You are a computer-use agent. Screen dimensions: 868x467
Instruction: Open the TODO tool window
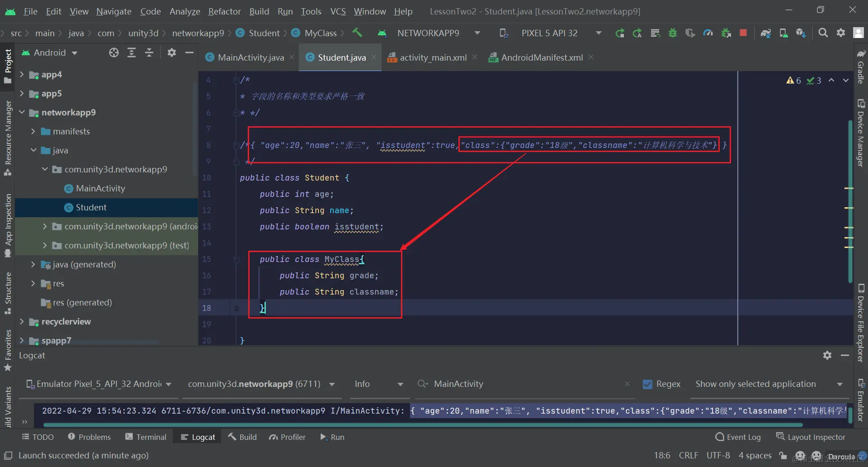38,437
